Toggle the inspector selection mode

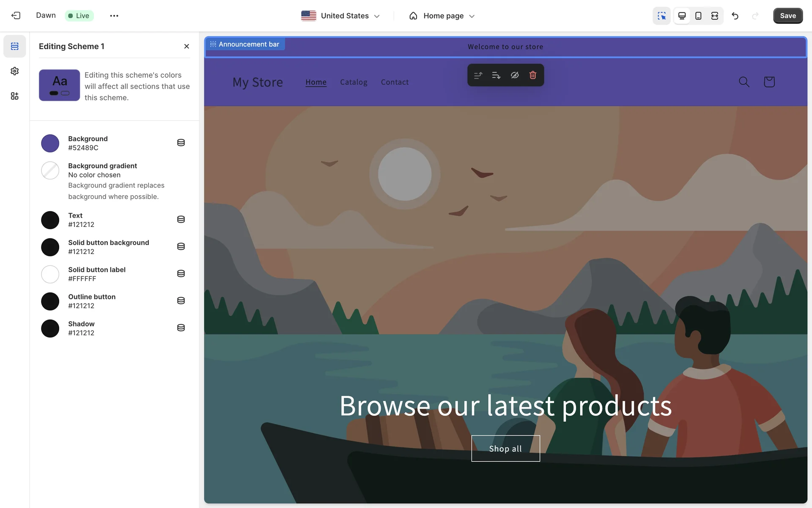click(x=661, y=16)
